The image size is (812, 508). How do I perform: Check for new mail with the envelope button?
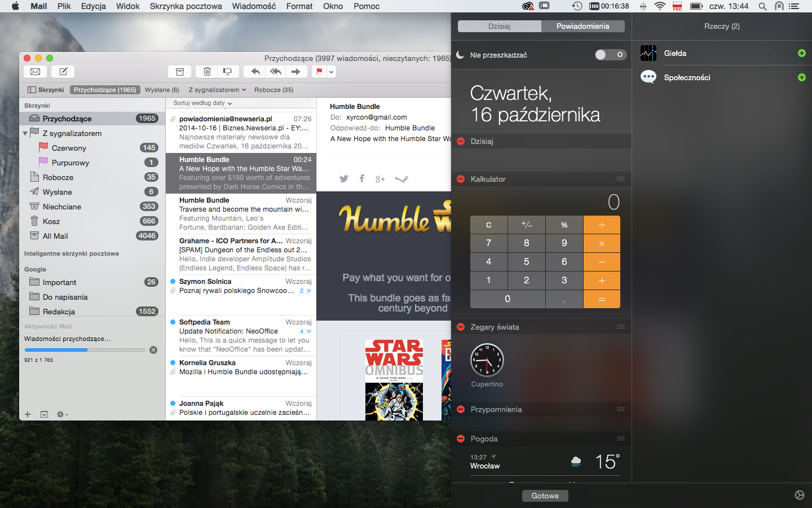(35, 72)
